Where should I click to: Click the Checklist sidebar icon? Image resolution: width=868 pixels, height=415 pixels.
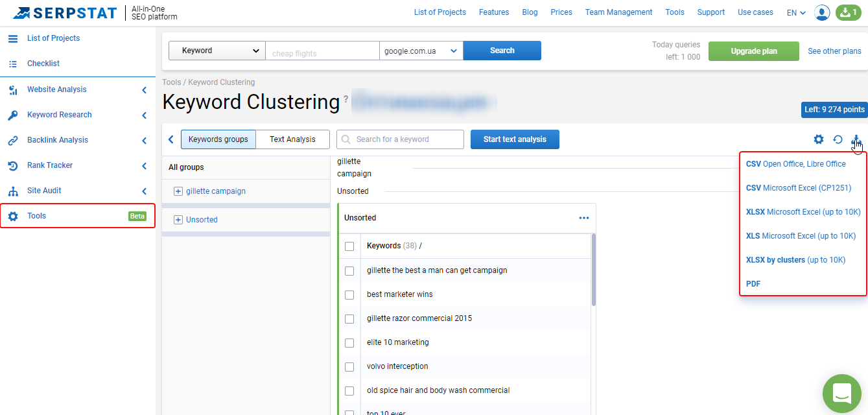pos(13,64)
